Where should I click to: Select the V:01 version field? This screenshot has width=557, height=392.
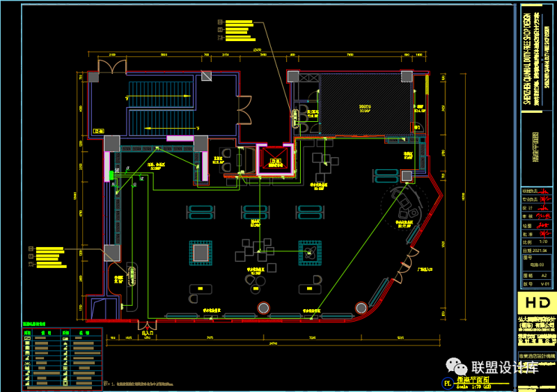pos(545,284)
